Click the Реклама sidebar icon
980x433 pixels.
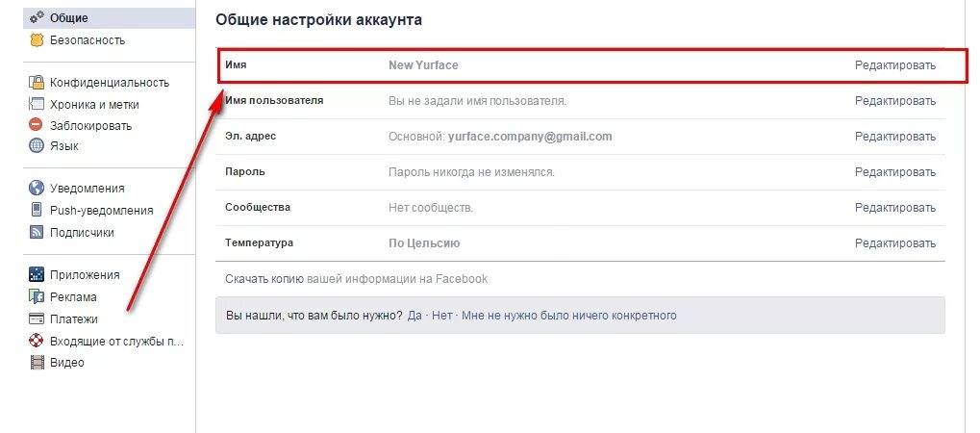click(37, 296)
